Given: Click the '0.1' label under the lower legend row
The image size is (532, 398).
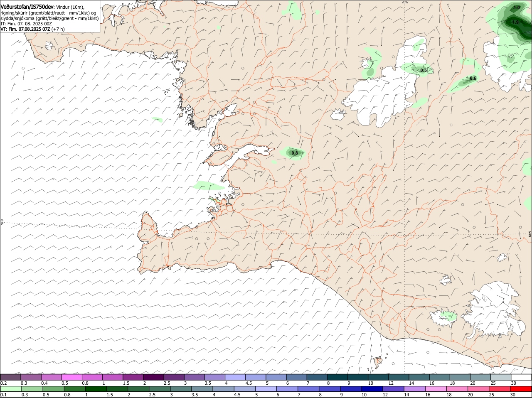Looking at the screenshot, I should point(4,395).
